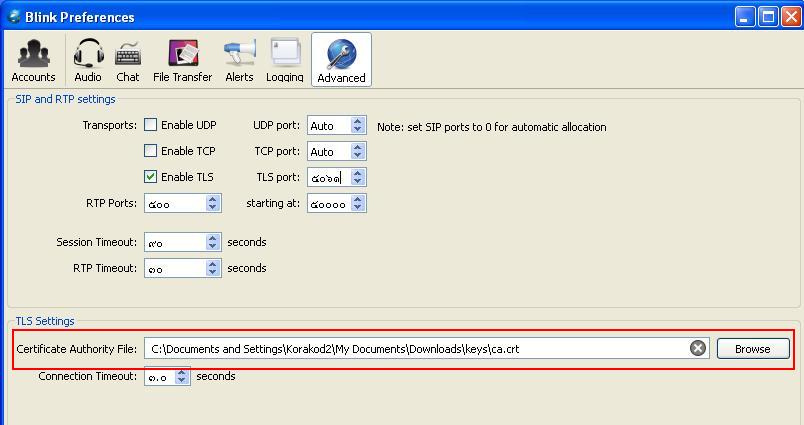
Task: Click the SIP ports automatic allocation note
Action: tap(492, 127)
